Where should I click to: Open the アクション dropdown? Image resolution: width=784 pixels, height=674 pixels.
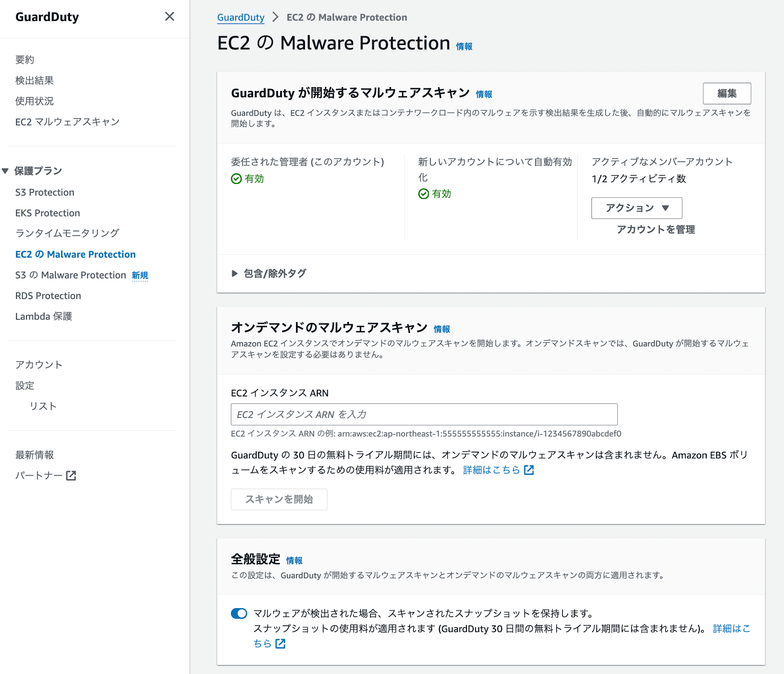pos(637,208)
